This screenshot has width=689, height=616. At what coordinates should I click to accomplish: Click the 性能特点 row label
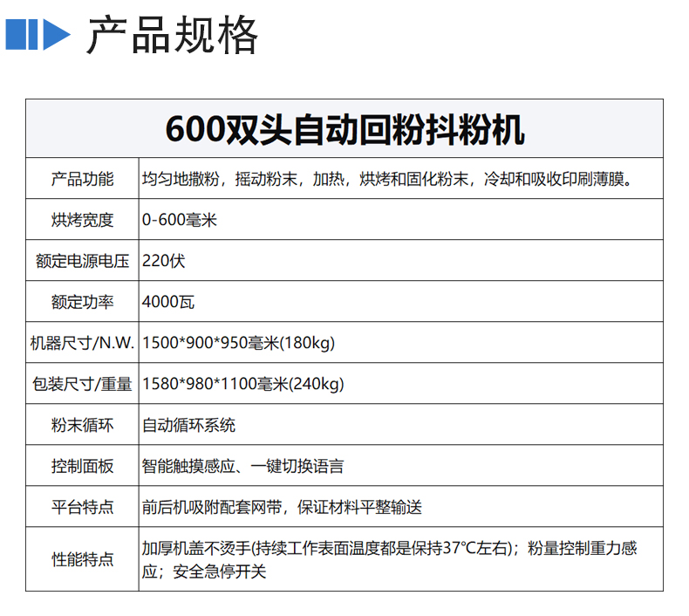pyautogui.click(x=82, y=559)
